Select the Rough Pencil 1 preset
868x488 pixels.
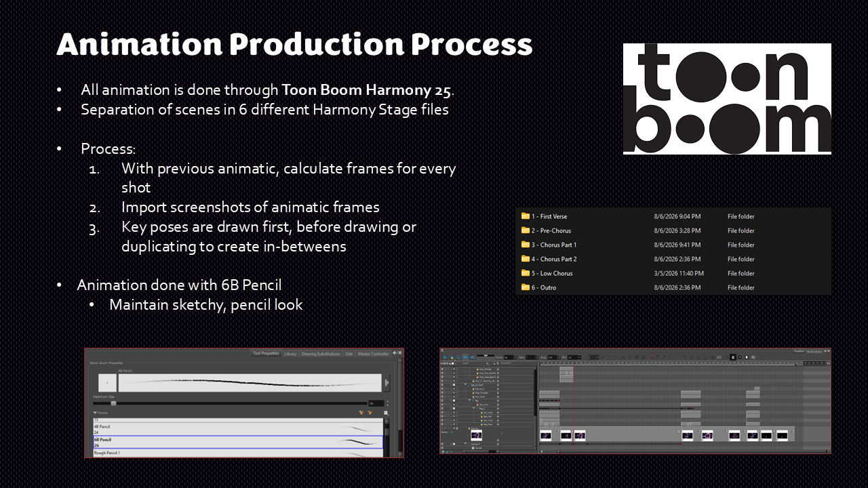click(237, 452)
